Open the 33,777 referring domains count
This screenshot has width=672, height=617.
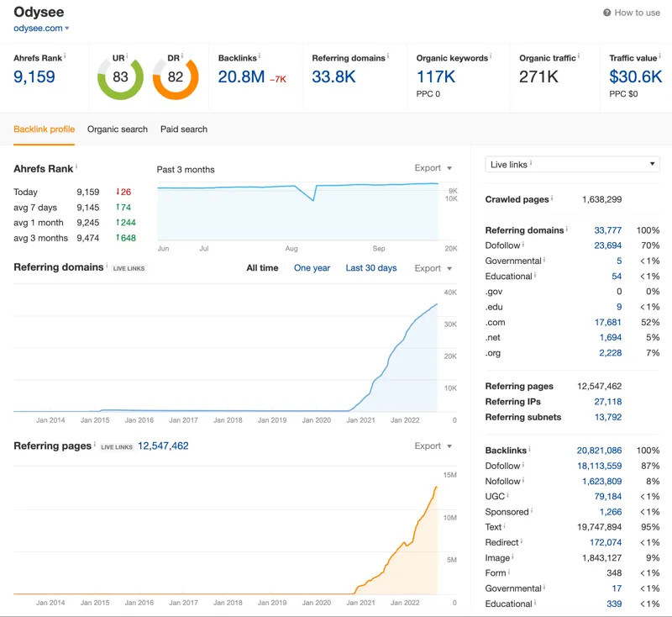tap(607, 230)
